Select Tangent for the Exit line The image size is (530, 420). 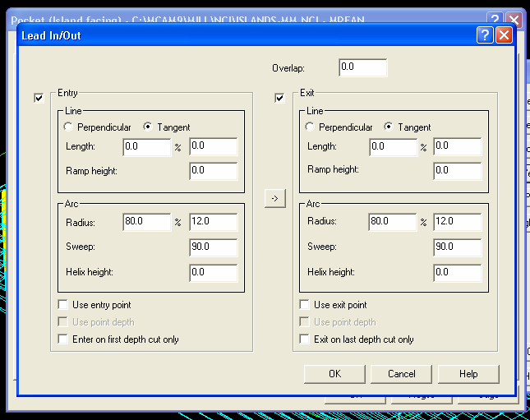389,127
